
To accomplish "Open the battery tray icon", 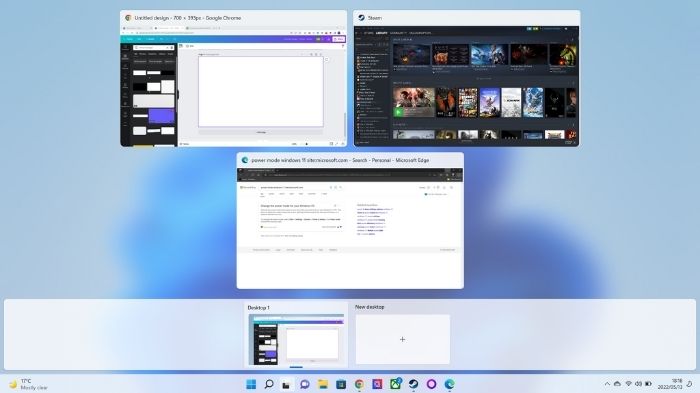I will pyautogui.click(x=649, y=384).
